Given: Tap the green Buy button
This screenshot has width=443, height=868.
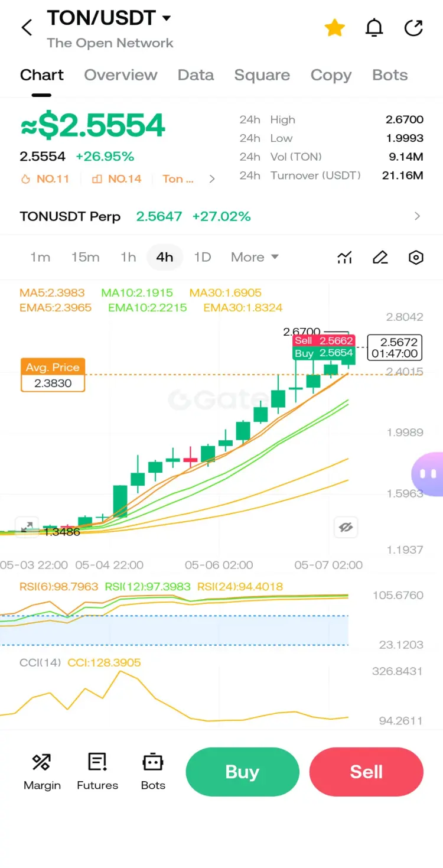Looking at the screenshot, I should pos(243,772).
